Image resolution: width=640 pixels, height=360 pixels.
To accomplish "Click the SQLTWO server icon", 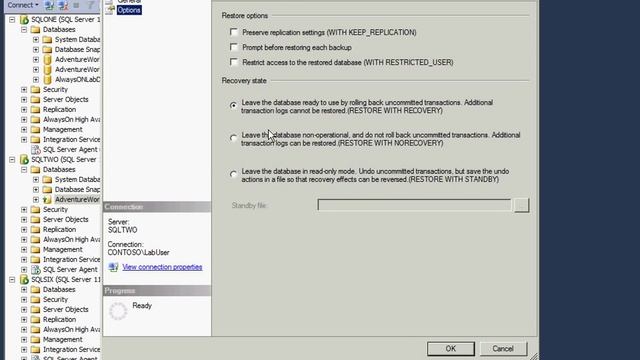I will coord(24,160).
